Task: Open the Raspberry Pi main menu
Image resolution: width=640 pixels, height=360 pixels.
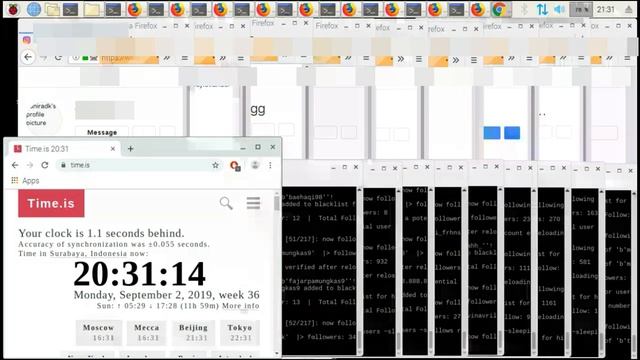Action: point(13,9)
